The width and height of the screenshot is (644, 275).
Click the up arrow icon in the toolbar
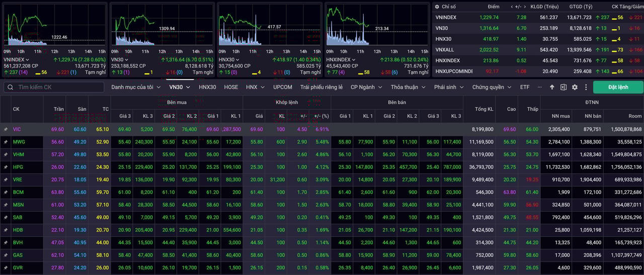[x=552, y=87]
